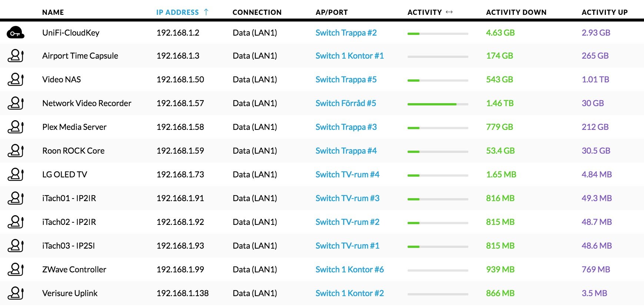This screenshot has width=644, height=308.
Task: Sort by the CONNECTION column header
Action: click(257, 12)
